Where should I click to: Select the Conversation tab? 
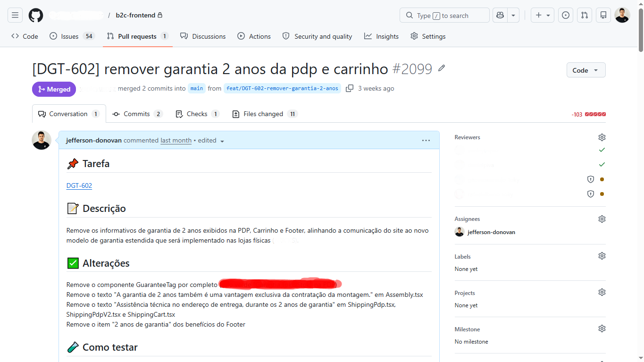[x=69, y=114]
